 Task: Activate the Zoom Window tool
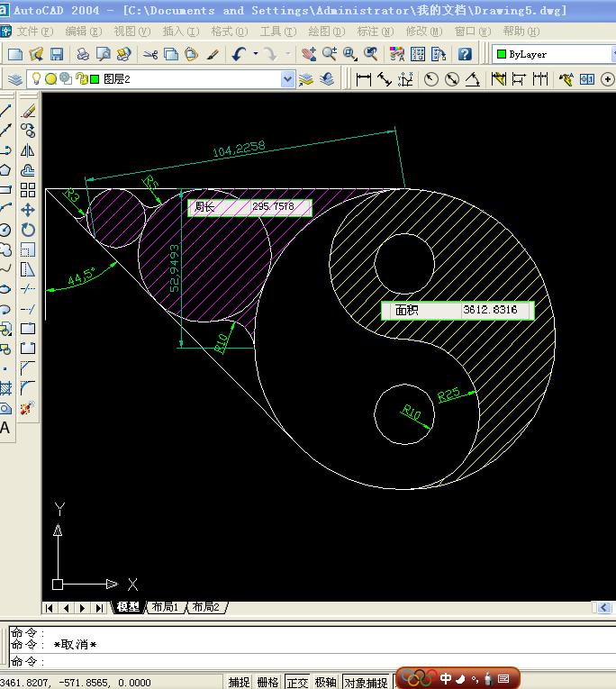point(349,54)
